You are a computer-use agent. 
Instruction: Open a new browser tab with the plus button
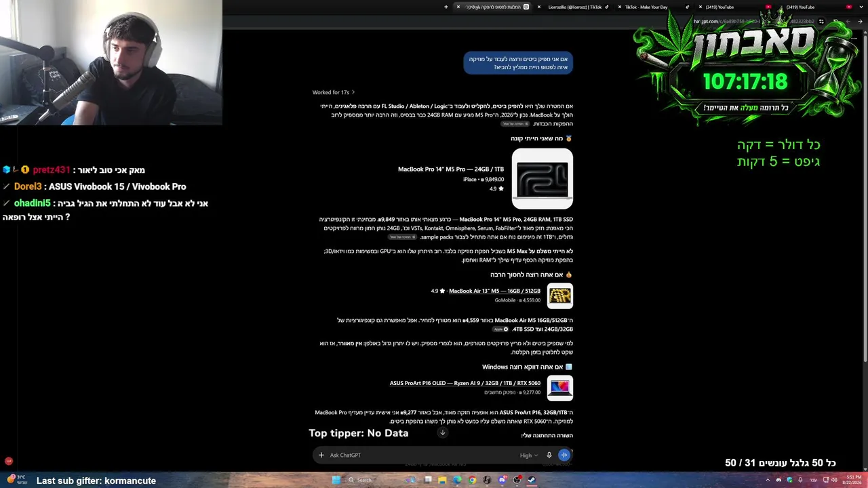[x=446, y=7]
